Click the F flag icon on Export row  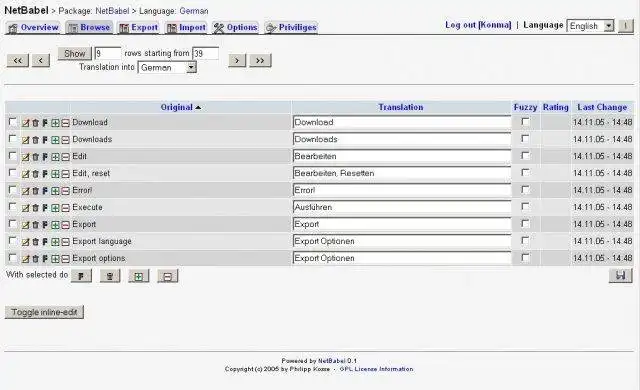coord(45,225)
